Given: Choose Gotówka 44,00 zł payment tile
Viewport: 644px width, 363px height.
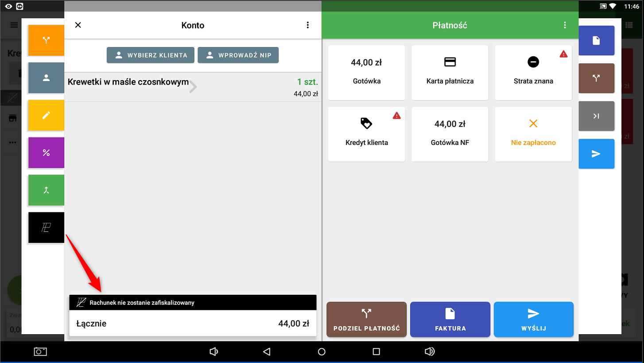Looking at the screenshot, I should point(366,73).
